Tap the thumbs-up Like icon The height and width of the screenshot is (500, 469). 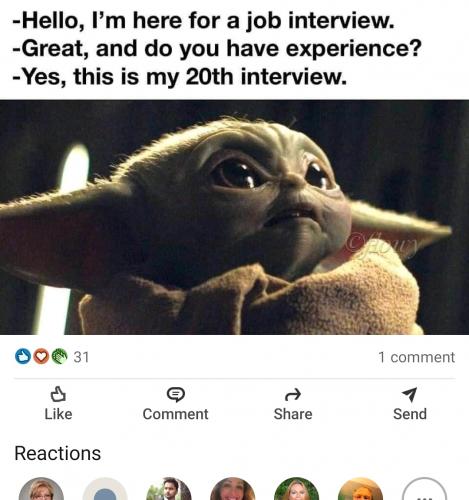pos(58,394)
